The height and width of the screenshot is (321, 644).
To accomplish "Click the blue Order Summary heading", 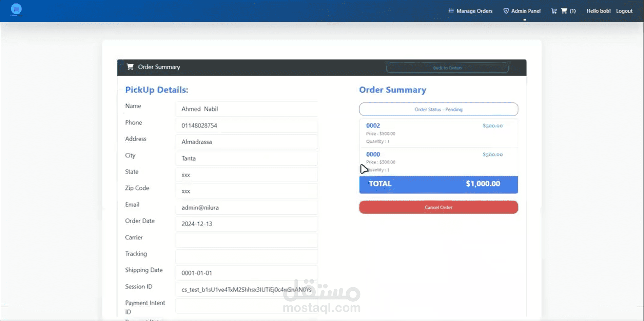I will click(393, 90).
